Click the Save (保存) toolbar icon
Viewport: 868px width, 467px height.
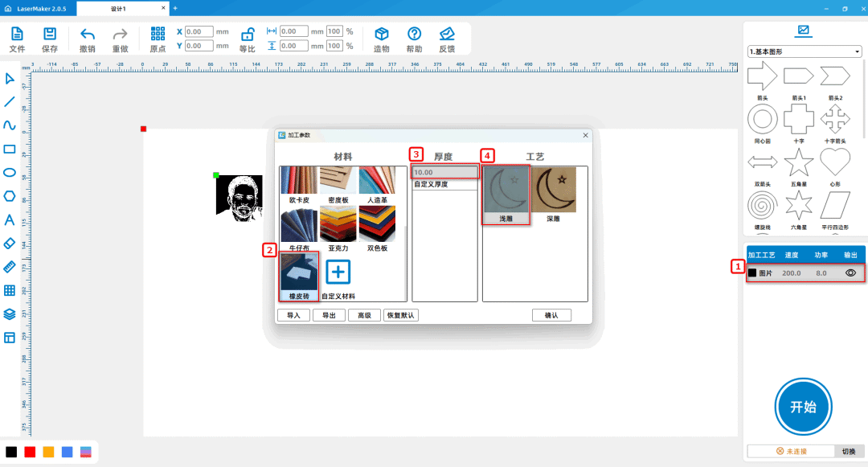[50, 34]
